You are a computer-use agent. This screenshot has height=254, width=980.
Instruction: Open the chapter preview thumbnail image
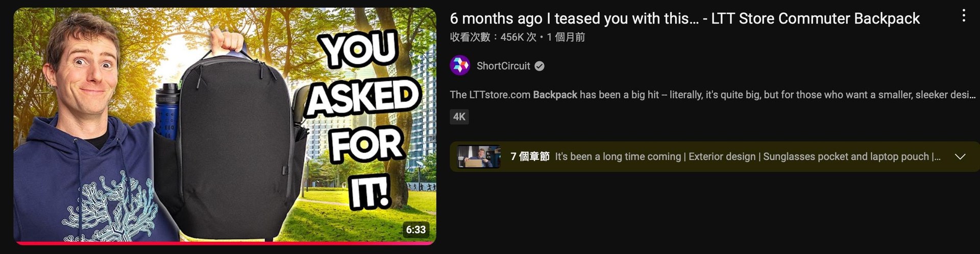click(x=479, y=156)
